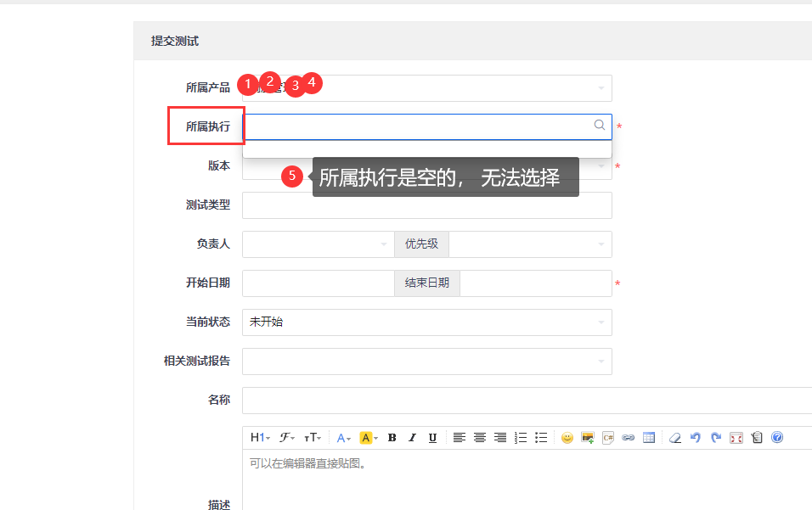Click the 所属执行 label
The width and height of the screenshot is (812, 510).
(207, 126)
